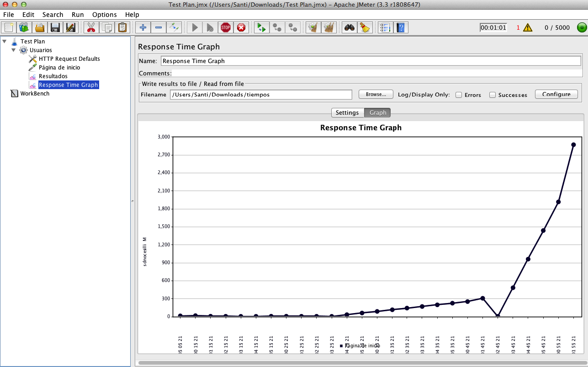588x367 pixels.
Task: Click the Filename input field
Action: 261,94
